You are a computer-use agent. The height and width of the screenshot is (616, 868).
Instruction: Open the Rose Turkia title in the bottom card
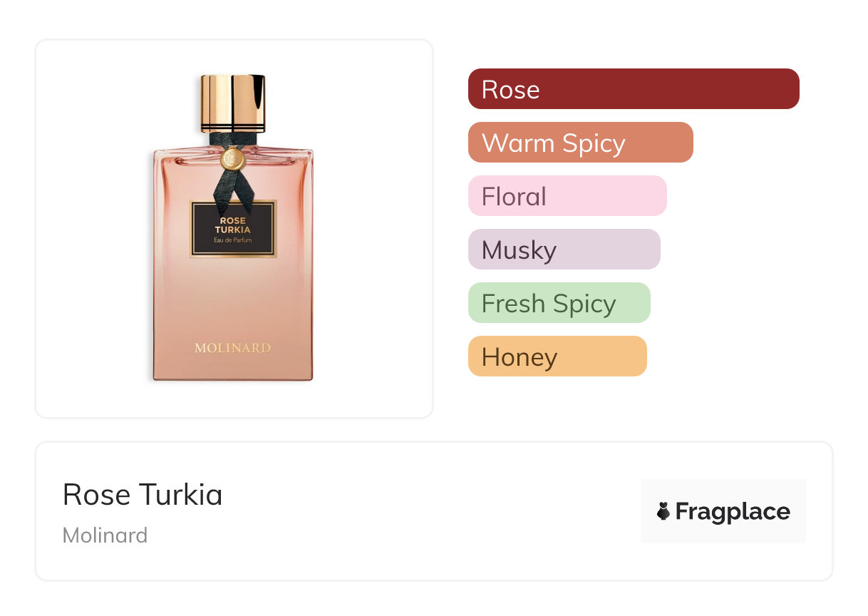coord(143,495)
